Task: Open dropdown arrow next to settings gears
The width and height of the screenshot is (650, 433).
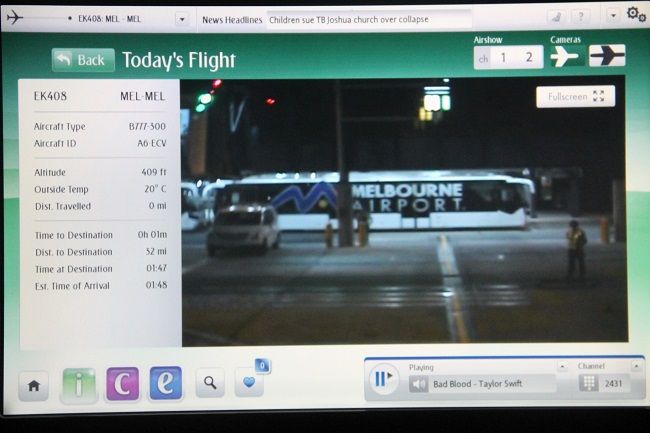Action: click(x=613, y=16)
